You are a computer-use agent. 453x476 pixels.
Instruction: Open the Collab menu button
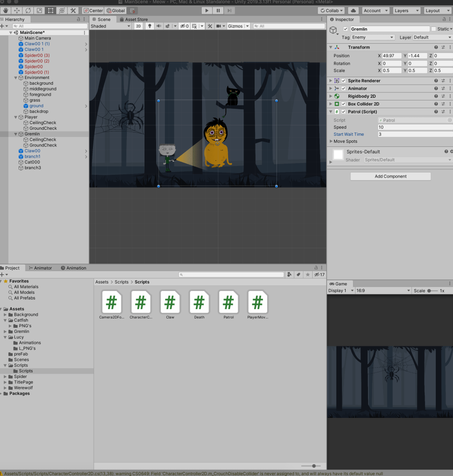[x=331, y=10]
